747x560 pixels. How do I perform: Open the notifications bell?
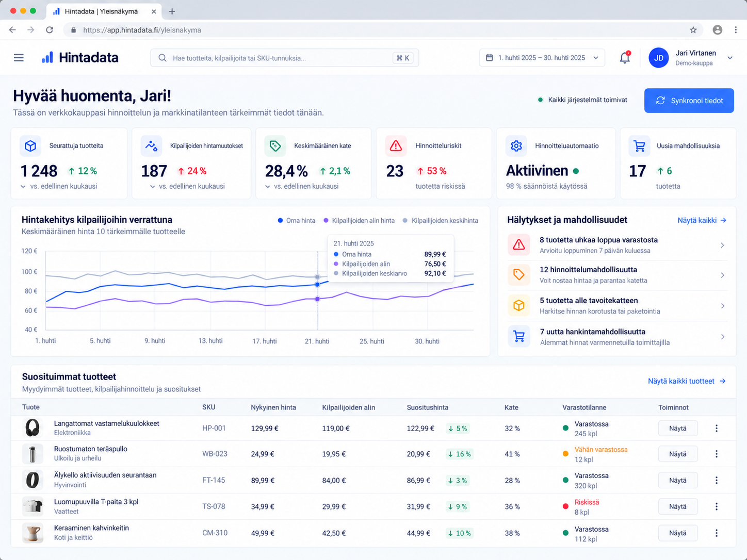point(625,58)
